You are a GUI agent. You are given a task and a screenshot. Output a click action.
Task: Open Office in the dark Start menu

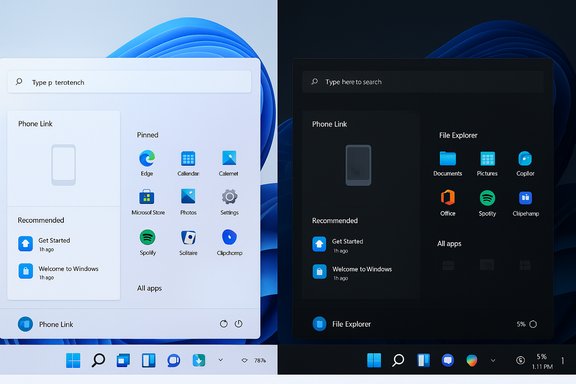click(x=448, y=198)
